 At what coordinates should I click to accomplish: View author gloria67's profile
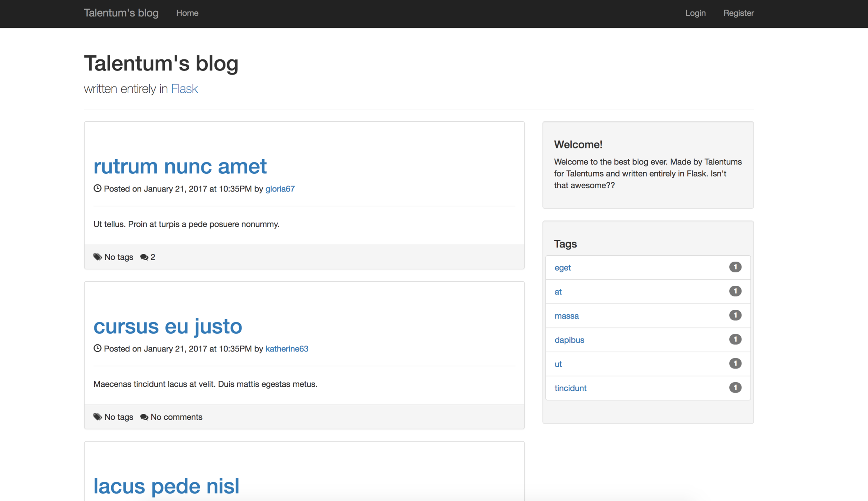click(x=280, y=189)
